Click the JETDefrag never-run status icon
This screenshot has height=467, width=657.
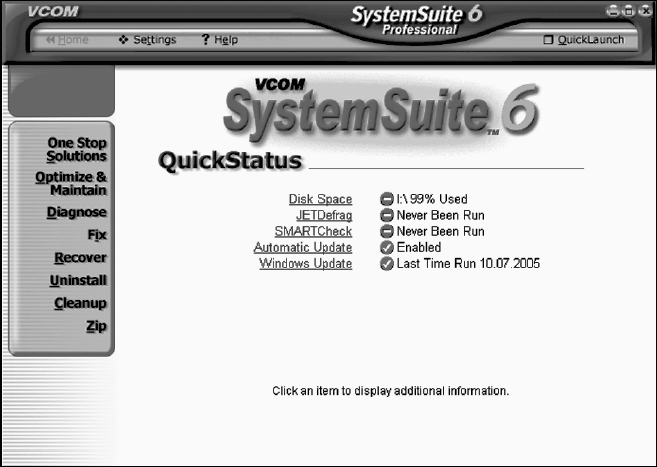coord(386,215)
